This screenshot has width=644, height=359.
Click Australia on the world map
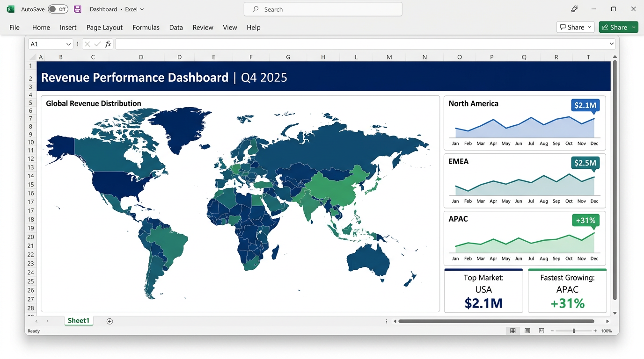tap(368, 260)
